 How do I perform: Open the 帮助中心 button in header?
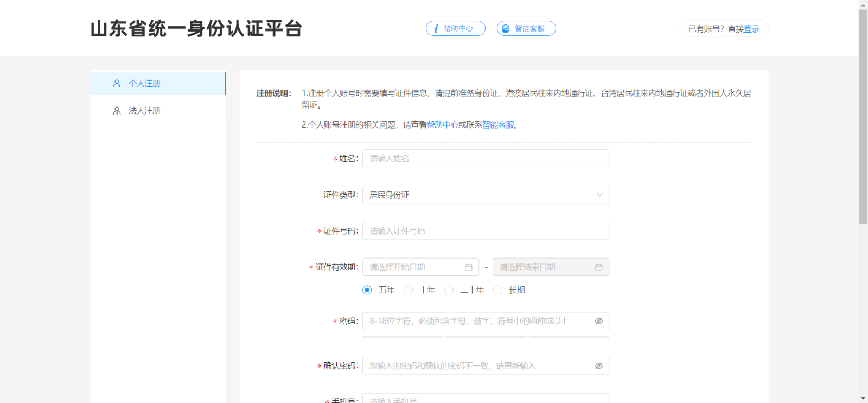[x=456, y=29]
